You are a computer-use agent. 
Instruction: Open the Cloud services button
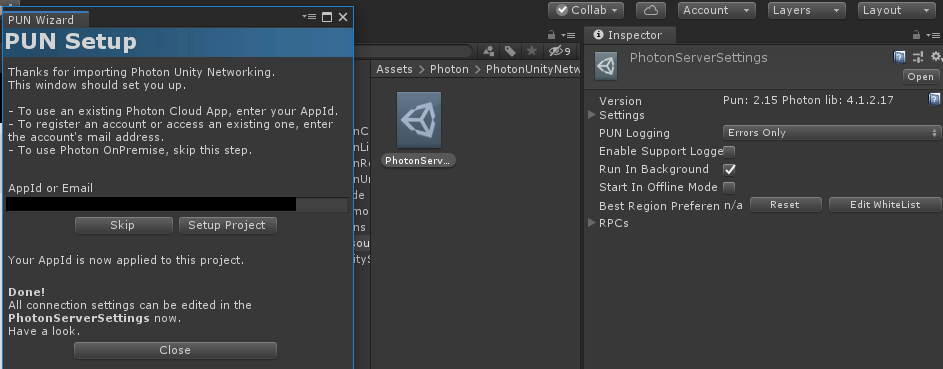[651, 10]
